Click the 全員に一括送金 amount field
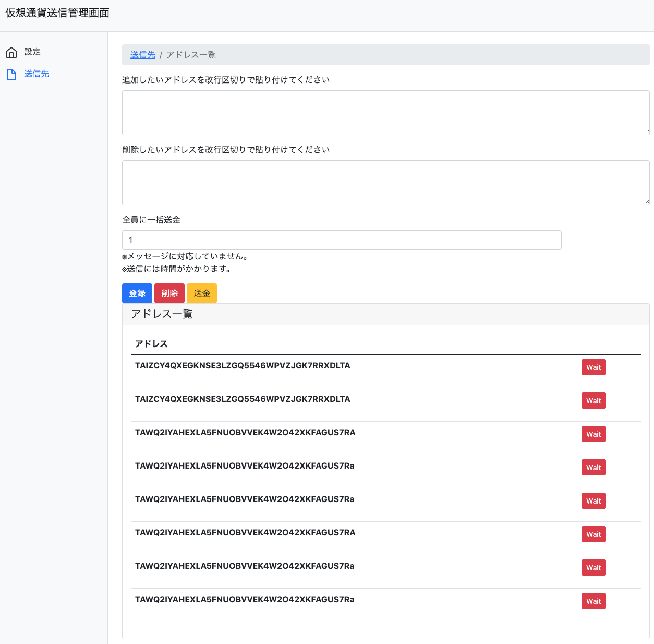 [342, 240]
